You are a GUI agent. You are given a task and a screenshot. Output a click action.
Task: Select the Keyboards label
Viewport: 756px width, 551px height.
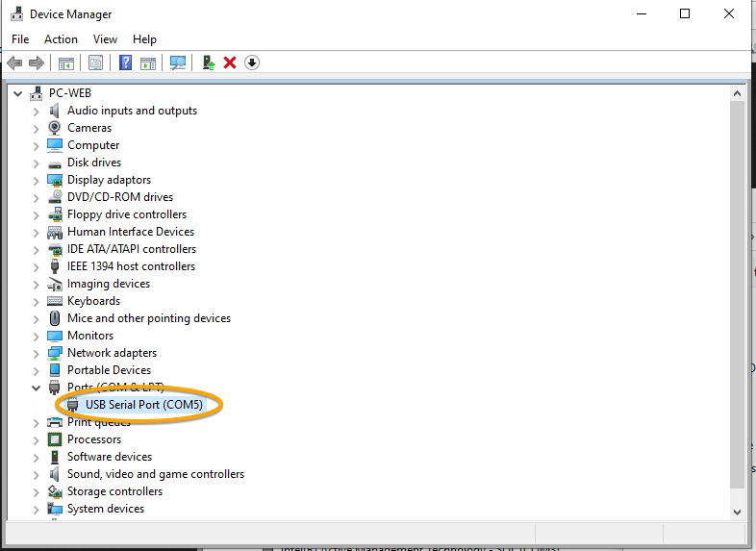click(x=93, y=301)
